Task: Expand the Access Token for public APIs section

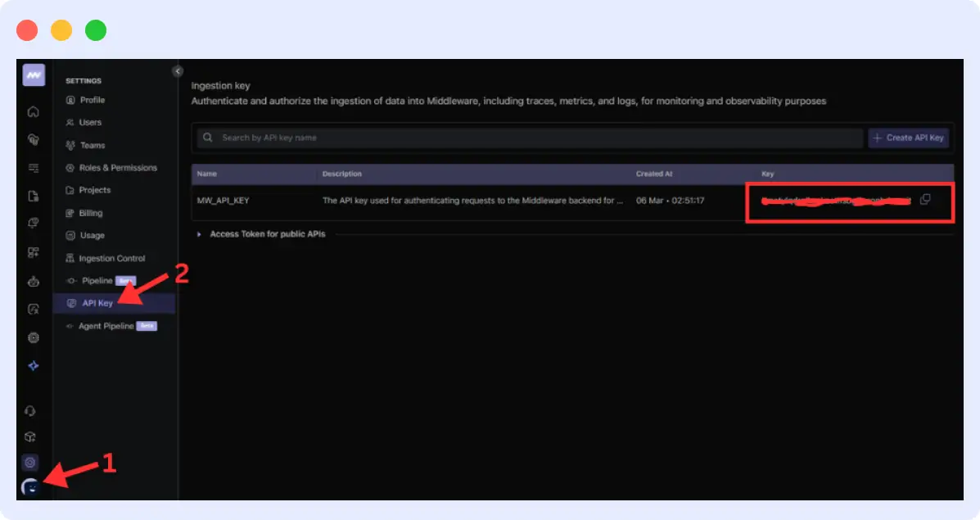Action: pos(199,233)
